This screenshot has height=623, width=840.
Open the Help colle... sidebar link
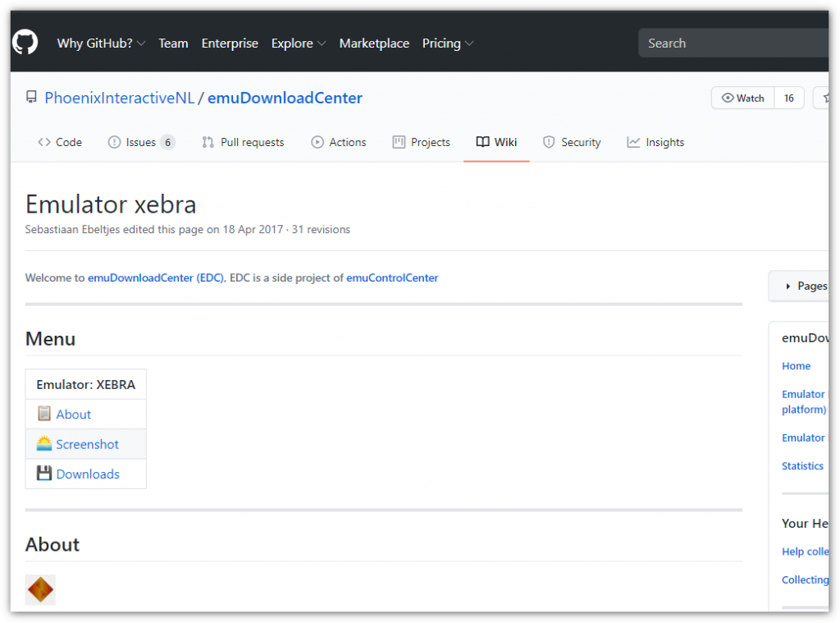tap(806, 551)
